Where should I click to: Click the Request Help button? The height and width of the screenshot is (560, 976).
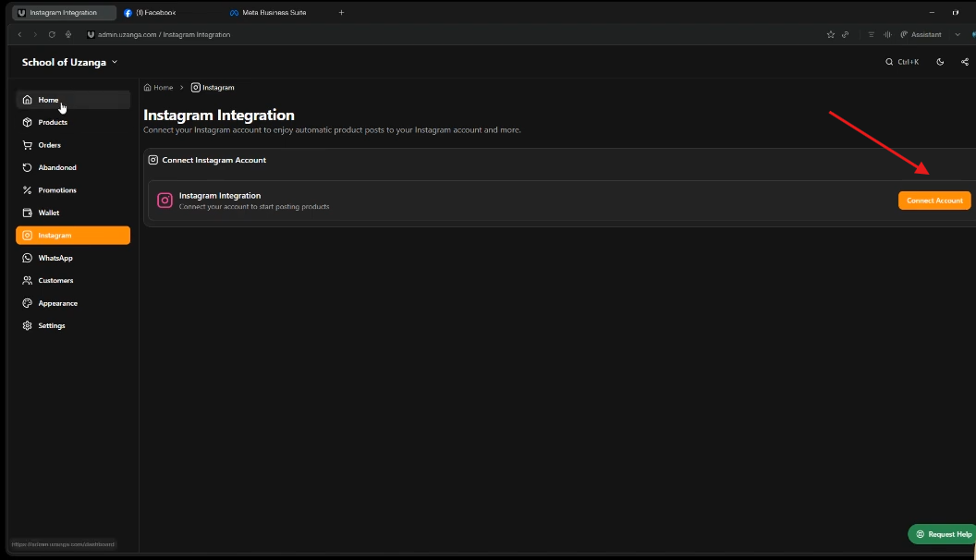click(943, 534)
